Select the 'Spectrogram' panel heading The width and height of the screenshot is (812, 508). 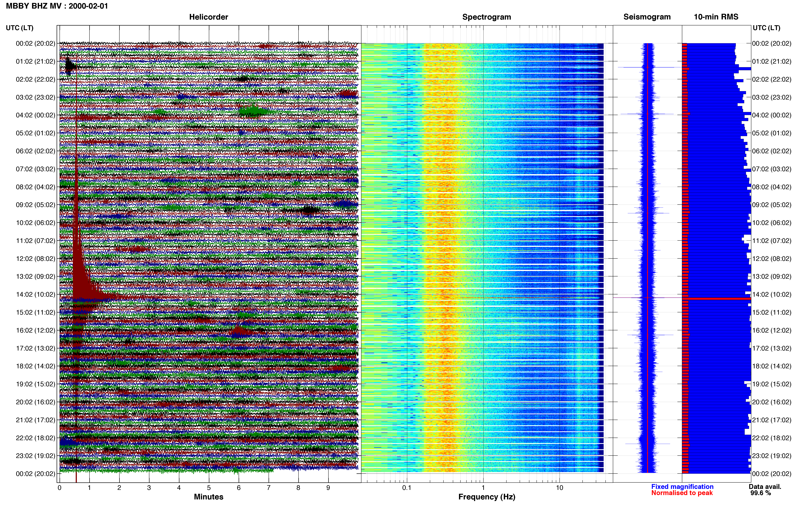click(487, 17)
